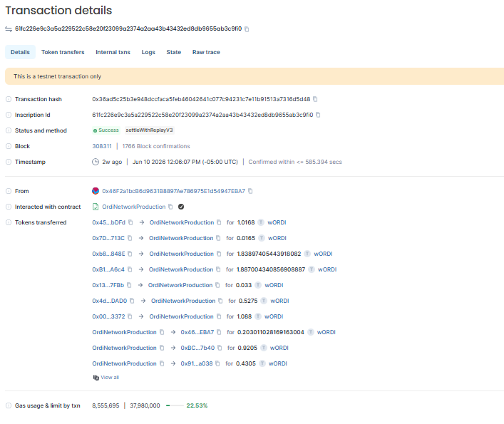Open recipient 0x91...a038 address link
Image resolution: width=504 pixels, height=424 pixels.
(x=196, y=363)
